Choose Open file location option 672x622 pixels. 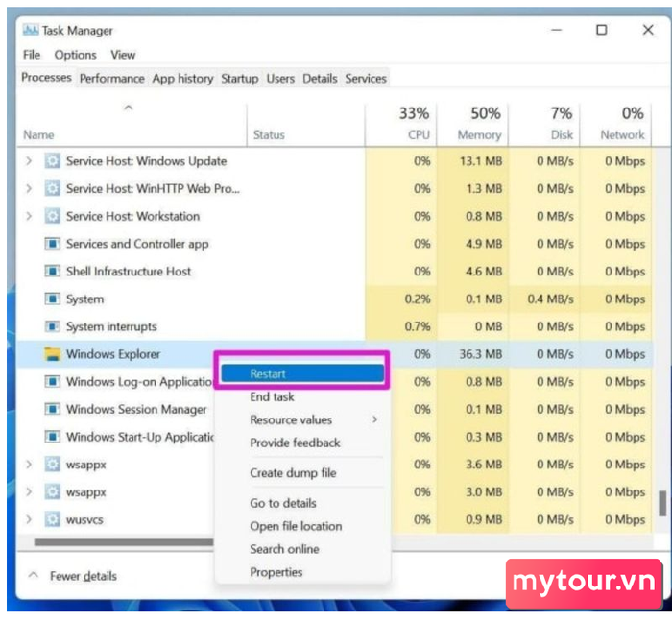296,526
